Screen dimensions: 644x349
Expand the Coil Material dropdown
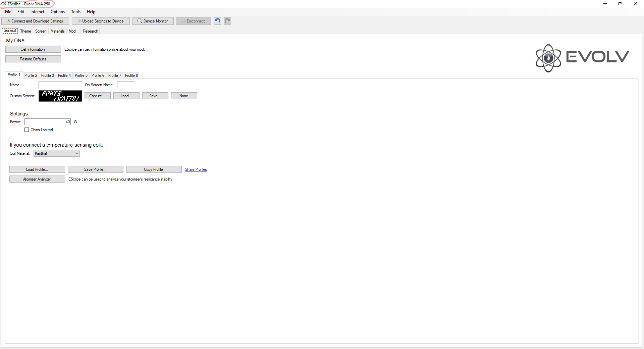[x=76, y=153]
